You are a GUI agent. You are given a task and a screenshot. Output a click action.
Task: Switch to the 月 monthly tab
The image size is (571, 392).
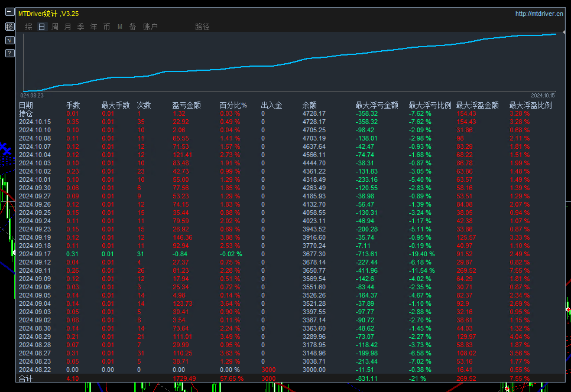click(x=68, y=27)
